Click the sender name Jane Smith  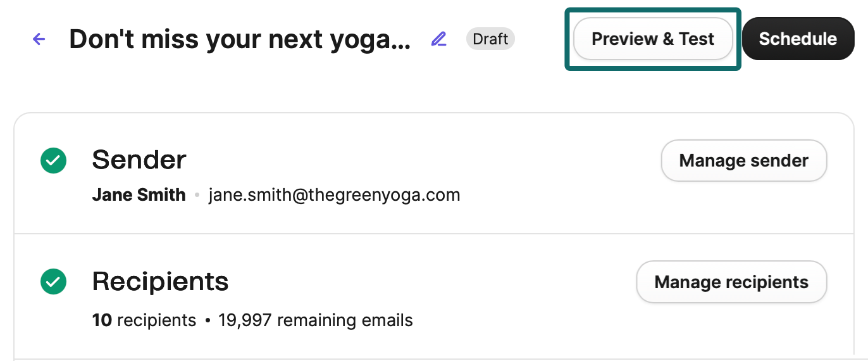click(139, 195)
